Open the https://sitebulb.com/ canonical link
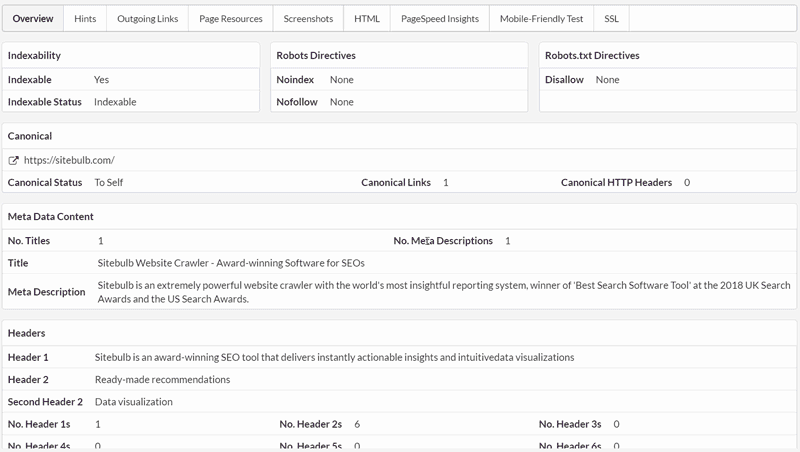This screenshot has width=800, height=452. point(68,160)
